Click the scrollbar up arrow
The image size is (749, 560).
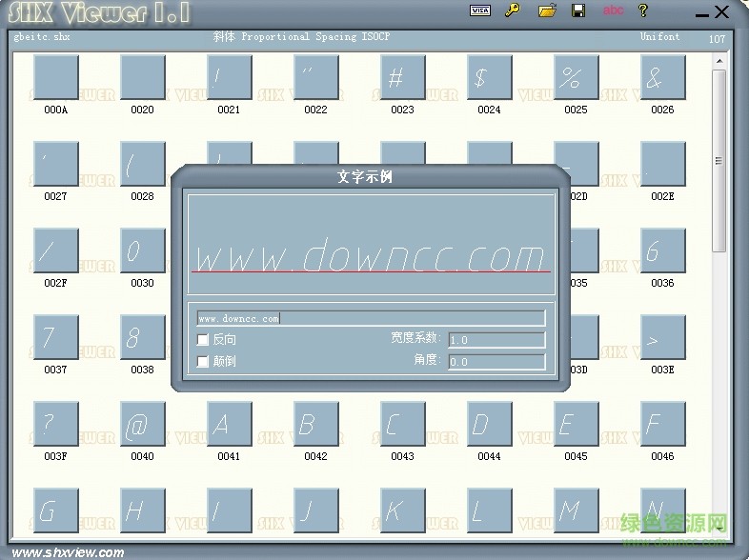pyautogui.click(x=719, y=61)
